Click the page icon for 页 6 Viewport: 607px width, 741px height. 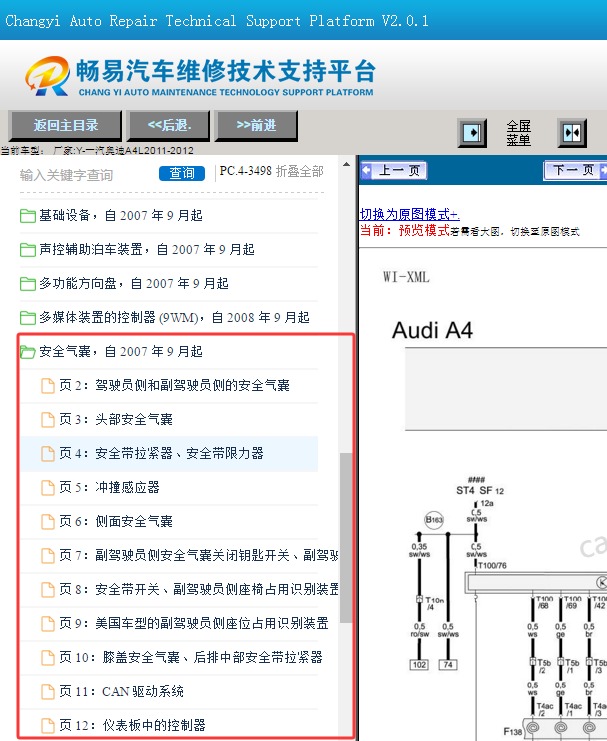pyautogui.click(x=47, y=522)
